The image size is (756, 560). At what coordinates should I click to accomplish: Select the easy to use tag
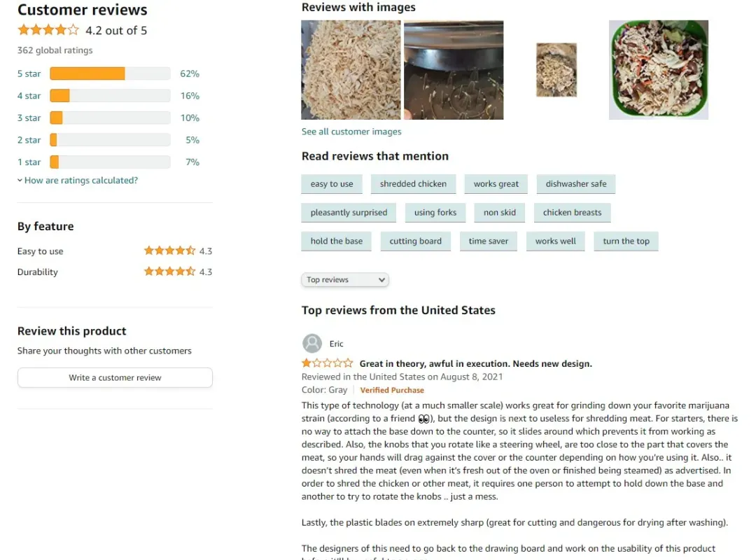pyautogui.click(x=332, y=184)
